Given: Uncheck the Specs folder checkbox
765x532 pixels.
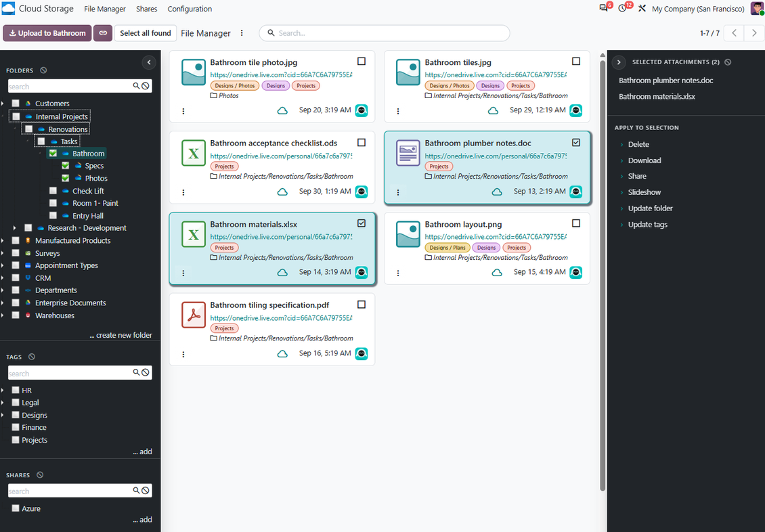Looking at the screenshot, I should 66,166.
